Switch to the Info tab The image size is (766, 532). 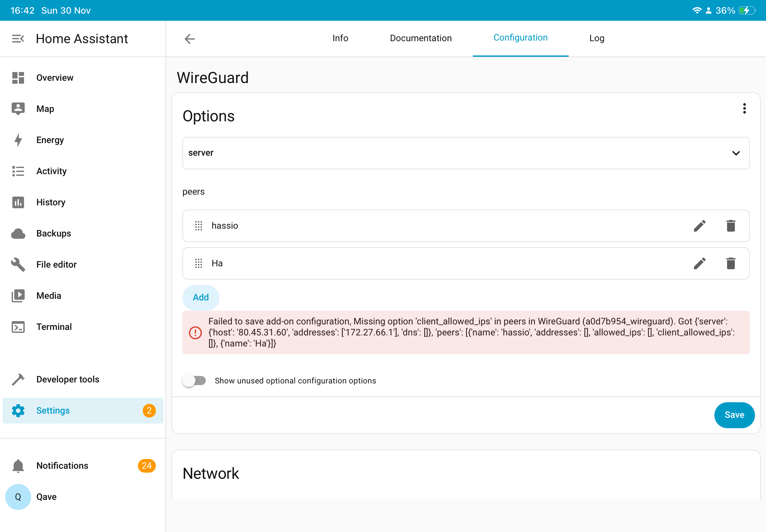coord(340,38)
